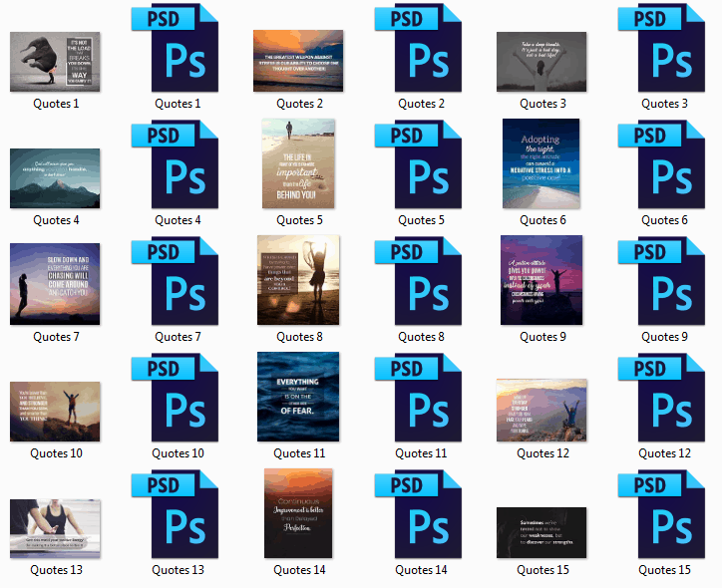Click the Quotes 15 dark text thumbnail
Screen dimensions: 722x588
tap(541, 533)
